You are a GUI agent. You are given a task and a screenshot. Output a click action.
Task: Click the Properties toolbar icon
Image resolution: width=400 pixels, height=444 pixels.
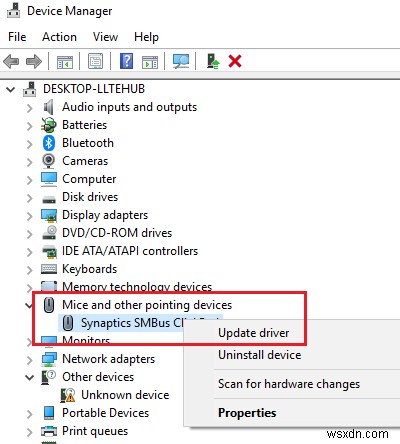[x=96, y=61]
